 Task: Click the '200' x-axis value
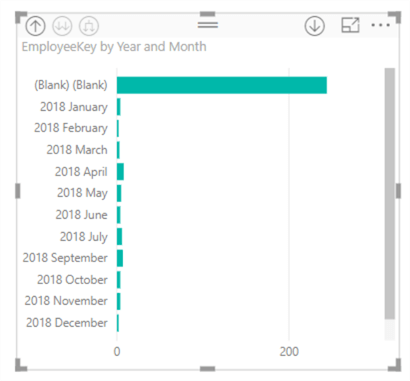(x=289, y=352)
